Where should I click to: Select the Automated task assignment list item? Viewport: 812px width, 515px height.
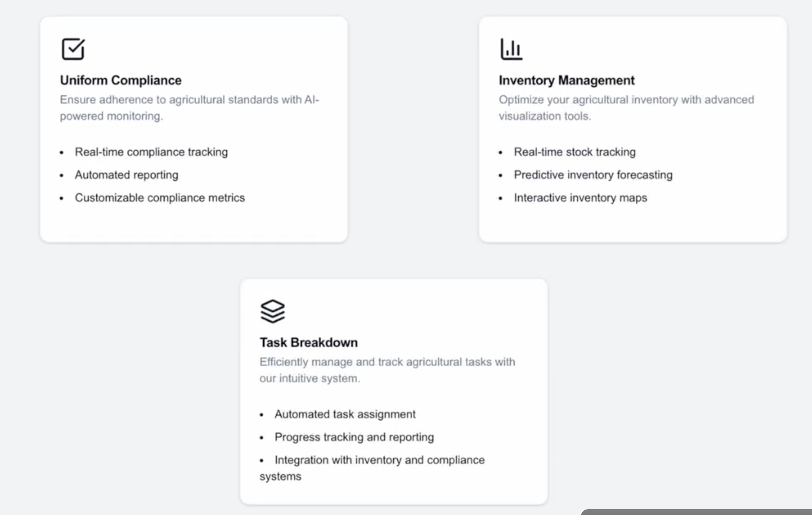[x=345, y=414]
